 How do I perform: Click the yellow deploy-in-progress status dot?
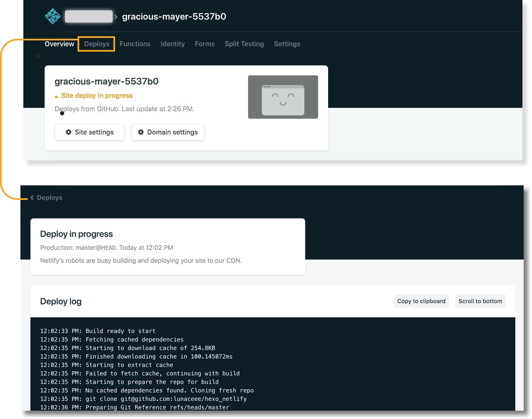click(x=56, y=95)
